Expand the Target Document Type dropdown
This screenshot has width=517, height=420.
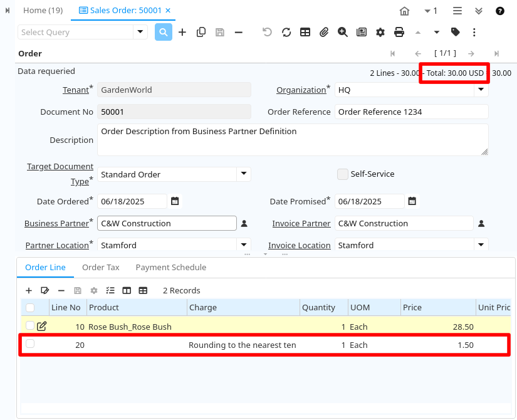point(244,174)
